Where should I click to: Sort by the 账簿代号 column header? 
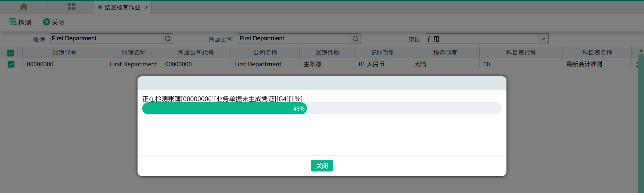(x=64, y=52)
